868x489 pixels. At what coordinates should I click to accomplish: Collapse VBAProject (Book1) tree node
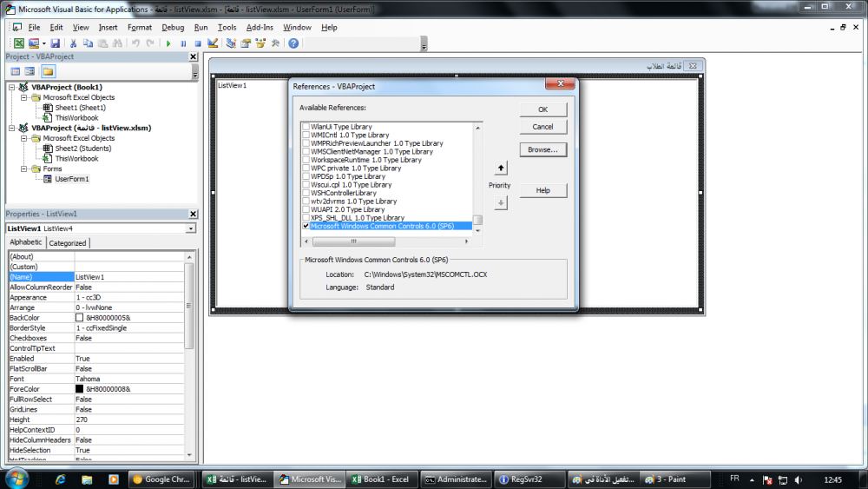coord(11,88)
